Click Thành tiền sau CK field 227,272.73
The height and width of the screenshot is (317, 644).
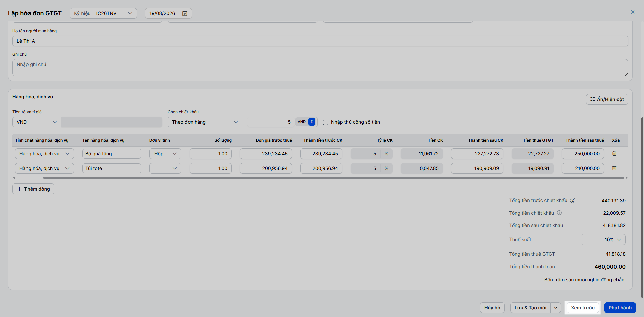tap(477, 154)
